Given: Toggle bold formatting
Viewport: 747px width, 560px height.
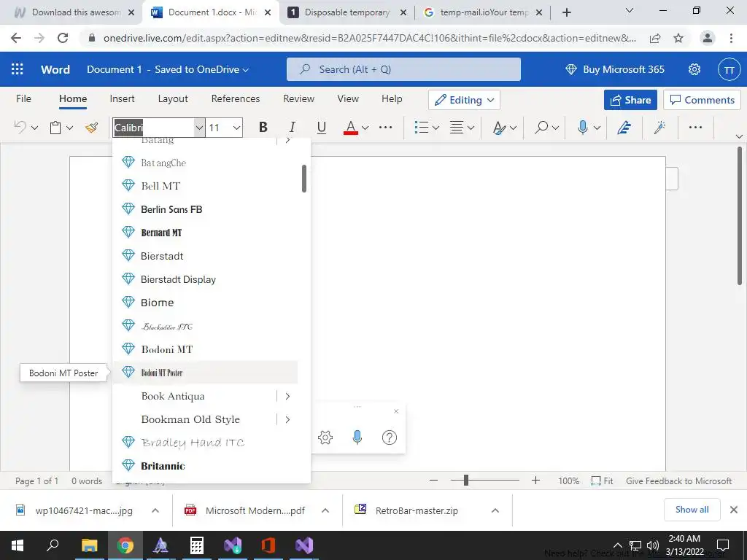Looking at the screenshot, I should click(x=263, y=127).
